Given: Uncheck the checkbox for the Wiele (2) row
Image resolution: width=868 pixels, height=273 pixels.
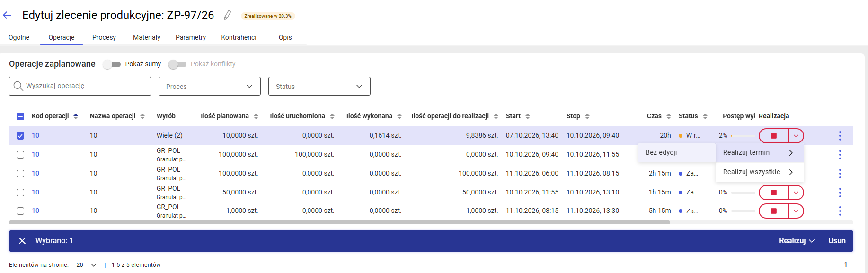Looking at the screenshot, I should pos(20,136).
